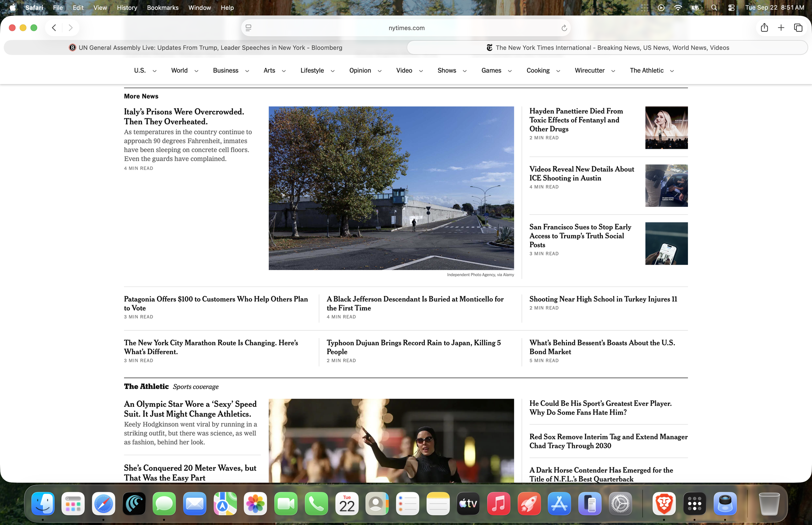
Task: Open a new tab with the plus icon
Action: [x=781, y=28]
